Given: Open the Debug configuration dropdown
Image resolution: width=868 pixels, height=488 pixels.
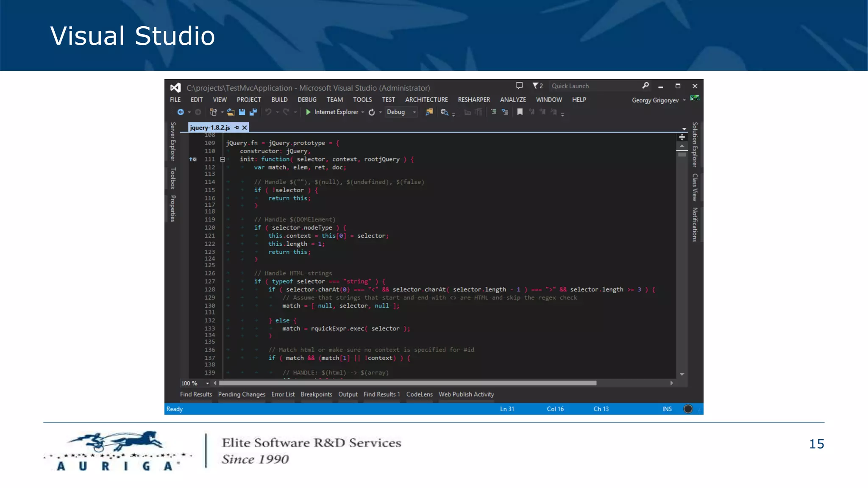Looking at the screenshot, I should pos(414,113).
